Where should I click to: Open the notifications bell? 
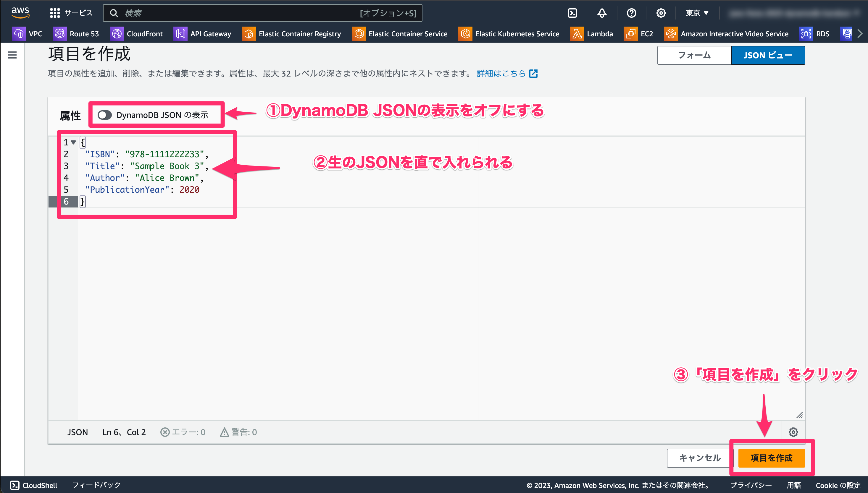point(602,13)
